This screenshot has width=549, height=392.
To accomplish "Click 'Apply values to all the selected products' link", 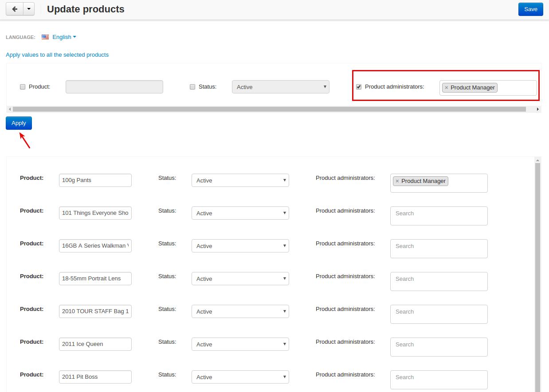I will tap(57, 55).
